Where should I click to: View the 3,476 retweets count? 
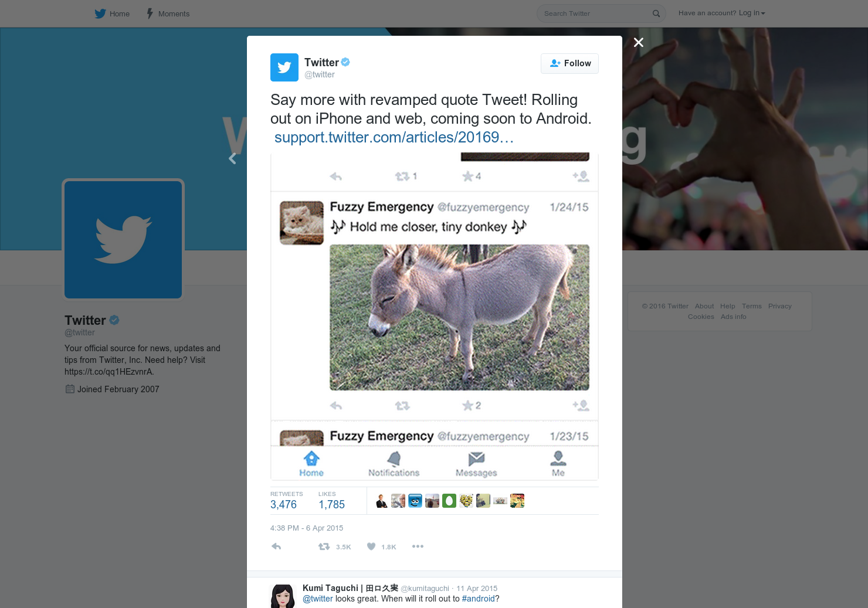coord(284,504)
